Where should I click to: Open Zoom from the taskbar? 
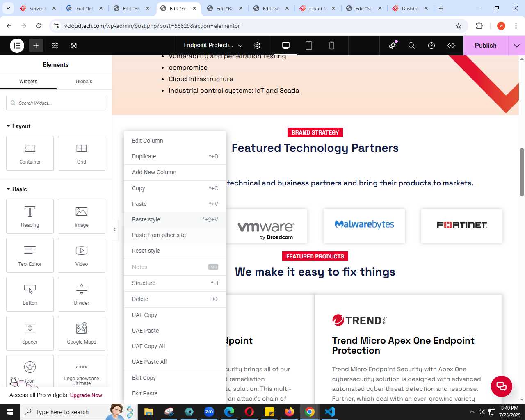click(209, 412)
